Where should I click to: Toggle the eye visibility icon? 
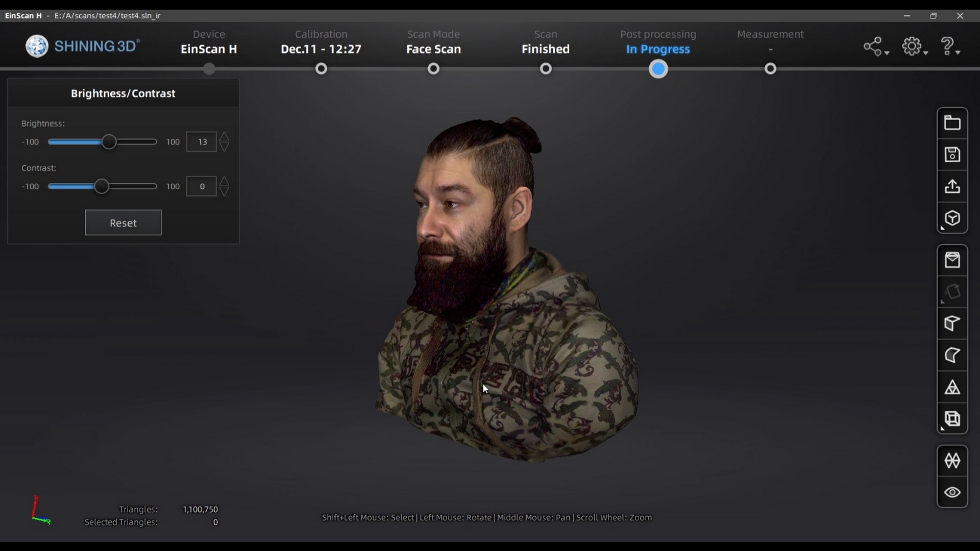(952, 492)
